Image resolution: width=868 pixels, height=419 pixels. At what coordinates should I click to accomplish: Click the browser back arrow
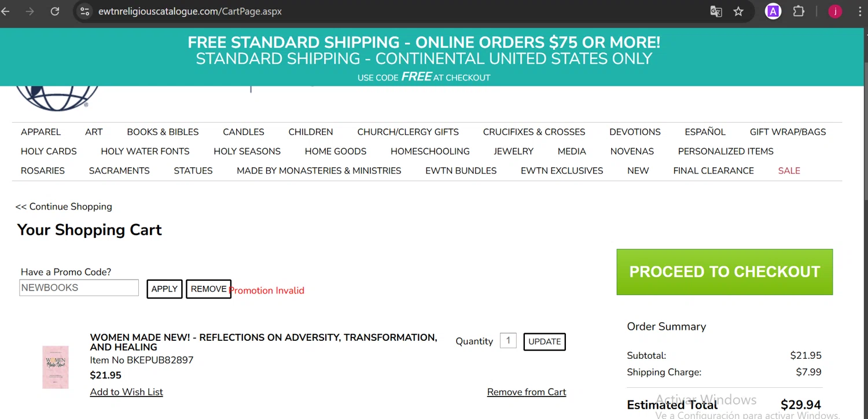point(6,11)
